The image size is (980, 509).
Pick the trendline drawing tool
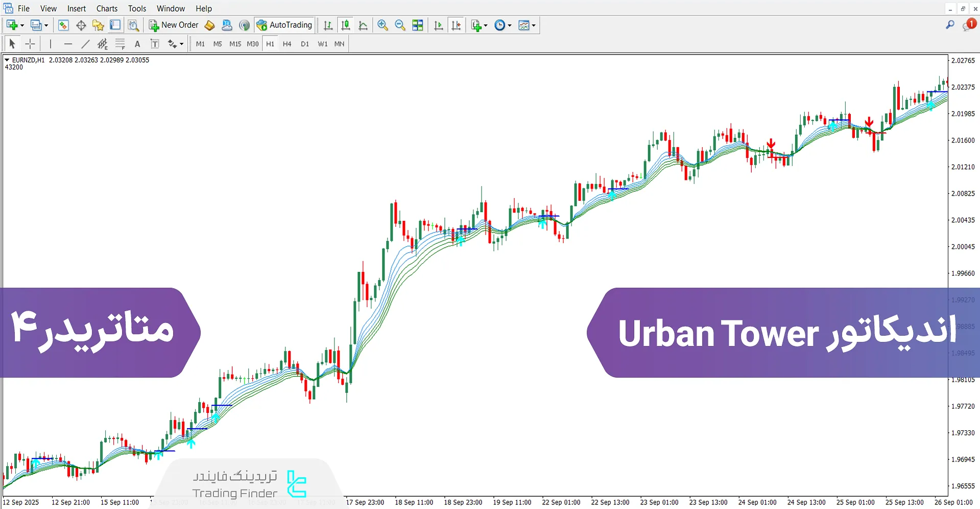click(85, 44)
